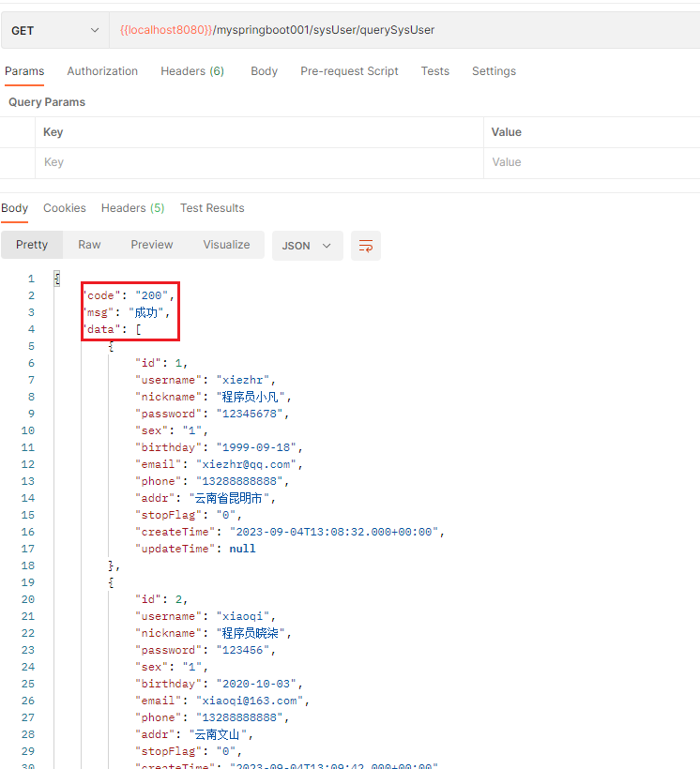Select the request Body tab
The width and height of the screenshot is (700, 769).
tap(264, 71)
